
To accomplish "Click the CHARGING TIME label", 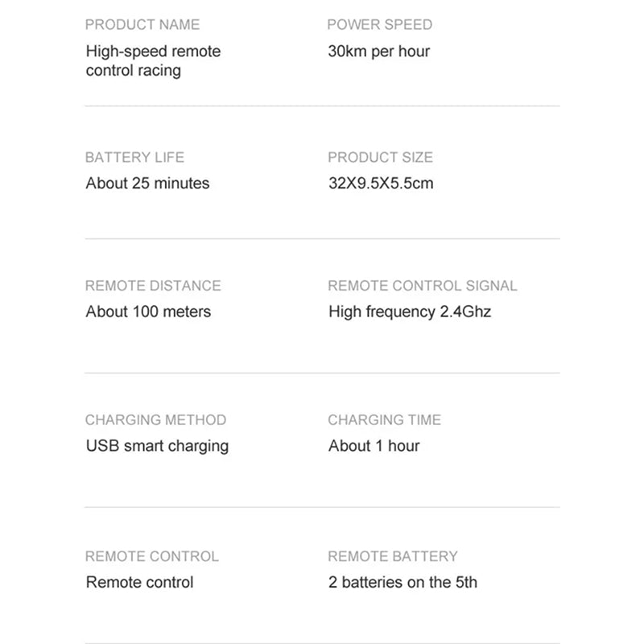I will click(385, 420).
